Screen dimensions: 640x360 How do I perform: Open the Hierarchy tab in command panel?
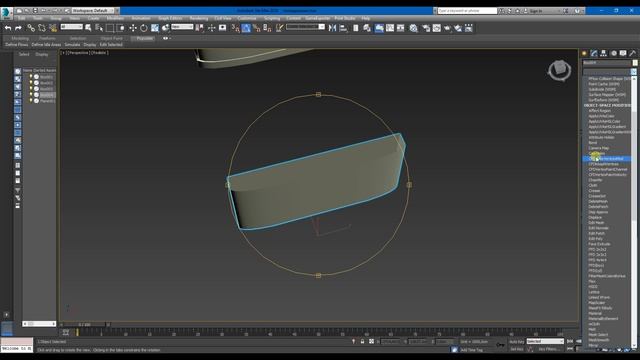click(x=604, y=53)
